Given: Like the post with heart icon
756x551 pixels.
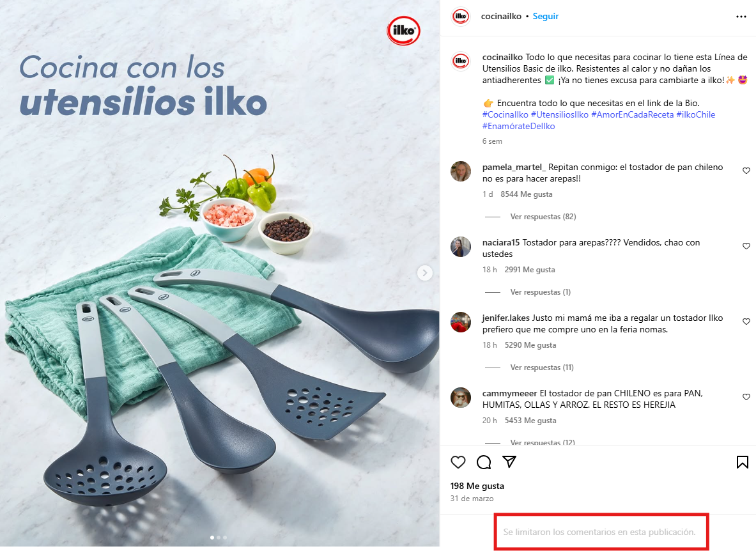Looking at the screenshot, I should click(x=458, y=462).
